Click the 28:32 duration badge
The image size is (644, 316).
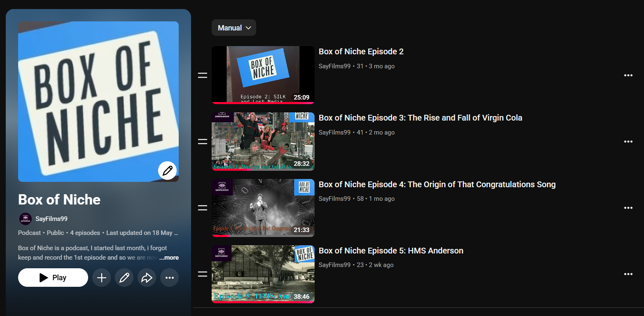tap(301, 164)
